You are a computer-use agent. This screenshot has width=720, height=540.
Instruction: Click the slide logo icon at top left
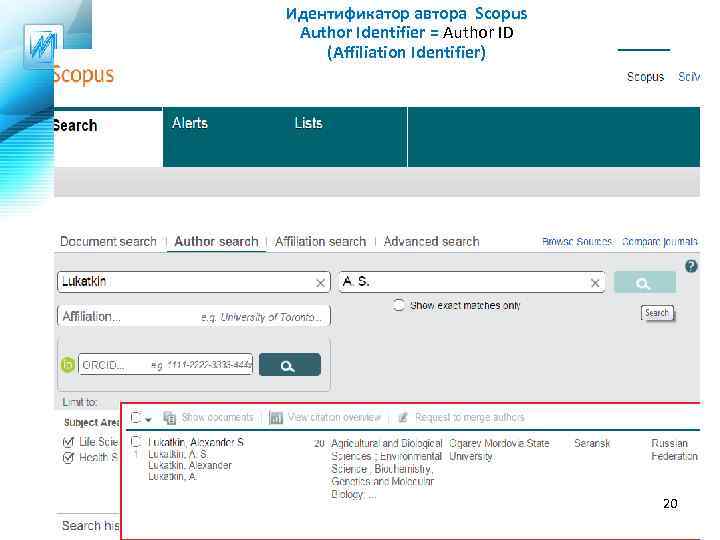44,46
